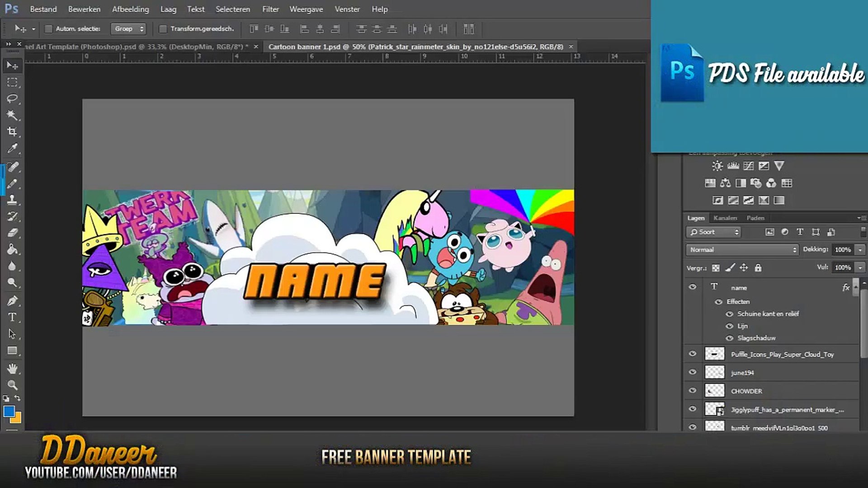Image resolution: width=868 pixels, height=488 pixels.
Task: Select the Crop tool
Action: 12,131
